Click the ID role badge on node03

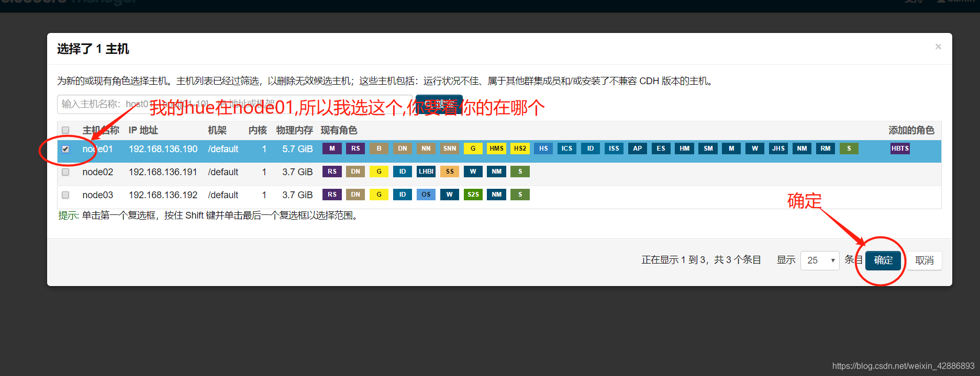coord(403,195)
